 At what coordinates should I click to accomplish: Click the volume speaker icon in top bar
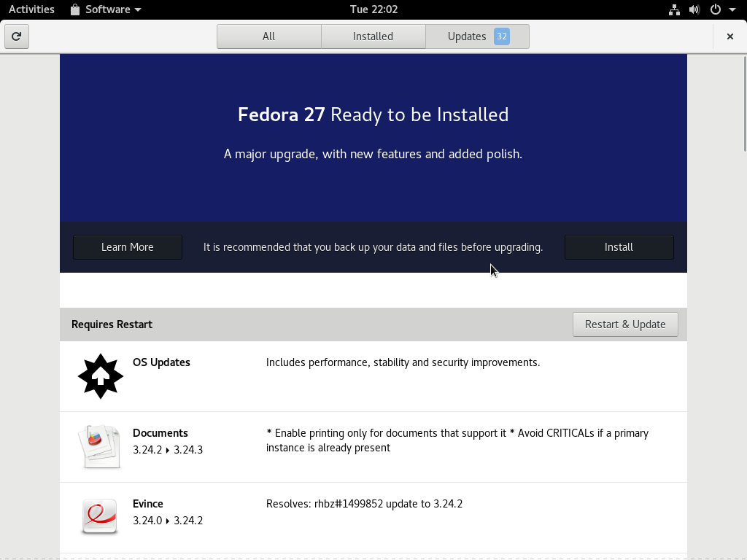point(694,9)
